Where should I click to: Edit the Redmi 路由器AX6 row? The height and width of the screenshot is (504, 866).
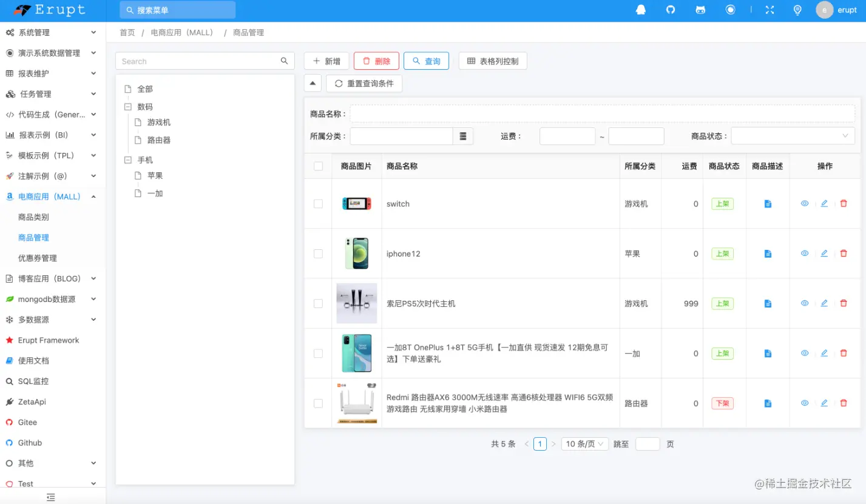pos(824,403)
